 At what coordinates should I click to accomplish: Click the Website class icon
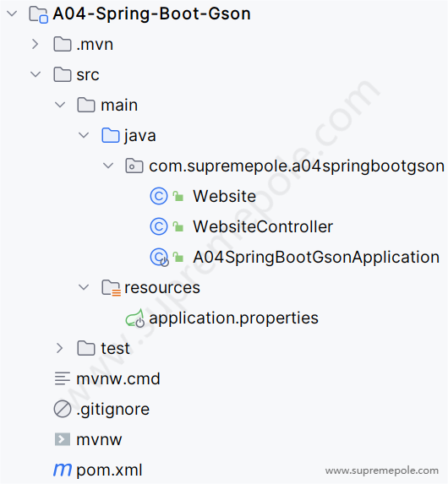159,196
